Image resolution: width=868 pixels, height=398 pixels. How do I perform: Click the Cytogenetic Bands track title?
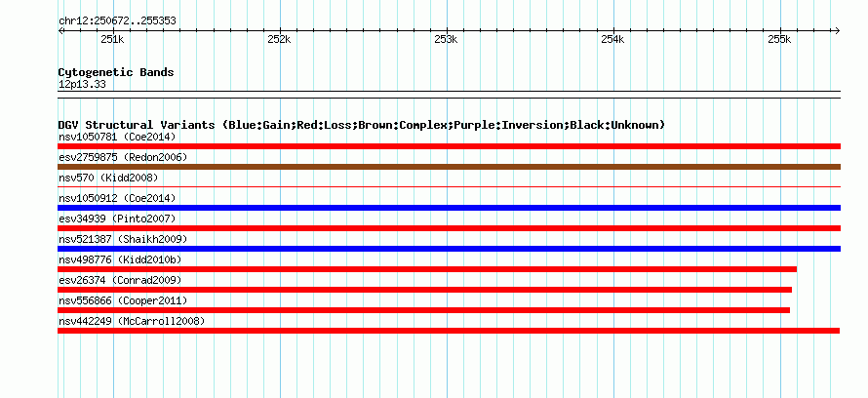(x=116, y=72)
